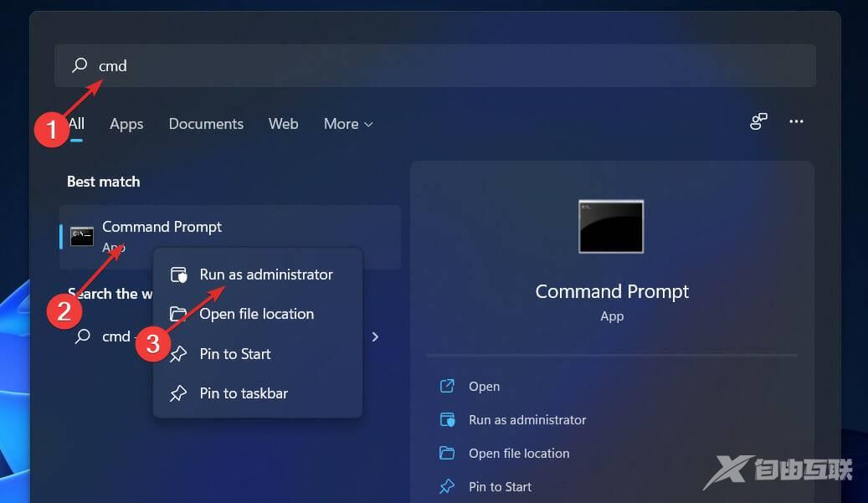Click Run as administrator in right panel

tap(526, 420)
